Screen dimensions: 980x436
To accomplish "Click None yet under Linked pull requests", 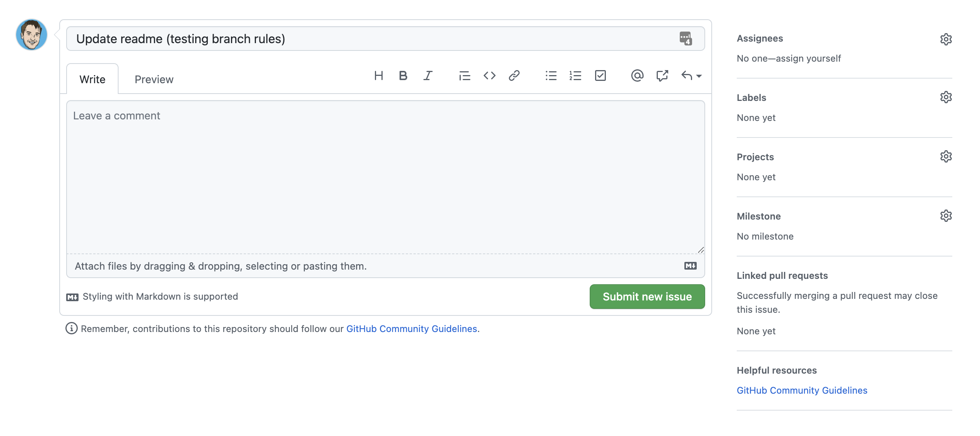I will pos(756,331).
